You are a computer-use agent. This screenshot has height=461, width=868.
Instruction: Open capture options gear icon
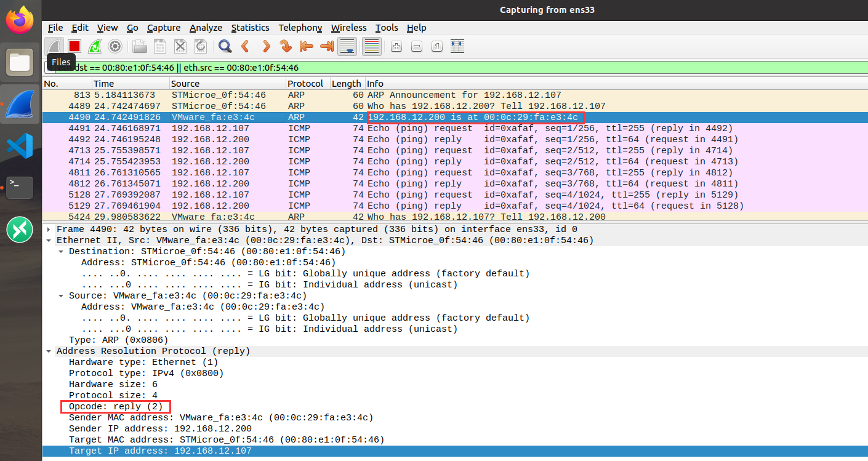pyautogui.click(x=115, y=46)
